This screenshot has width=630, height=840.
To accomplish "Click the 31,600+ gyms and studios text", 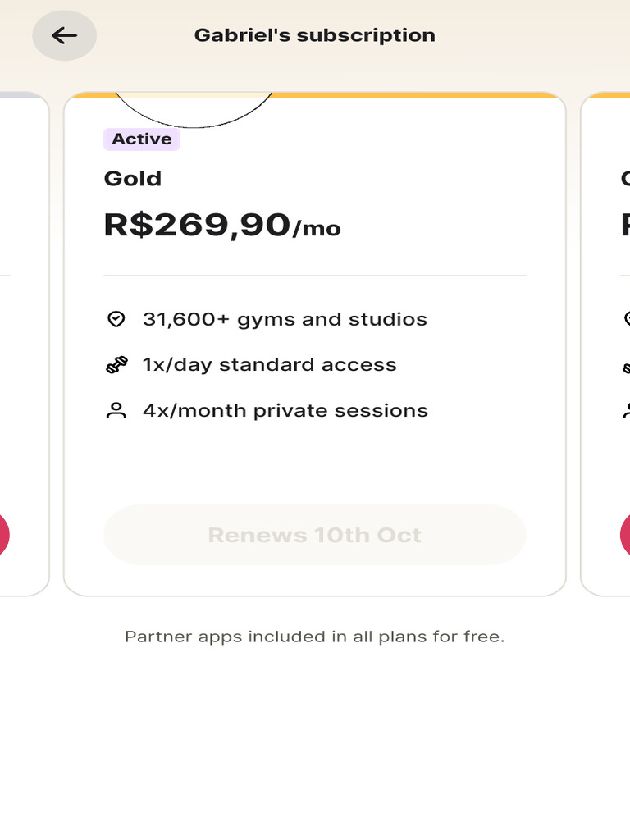I will [x=285, y=319].
